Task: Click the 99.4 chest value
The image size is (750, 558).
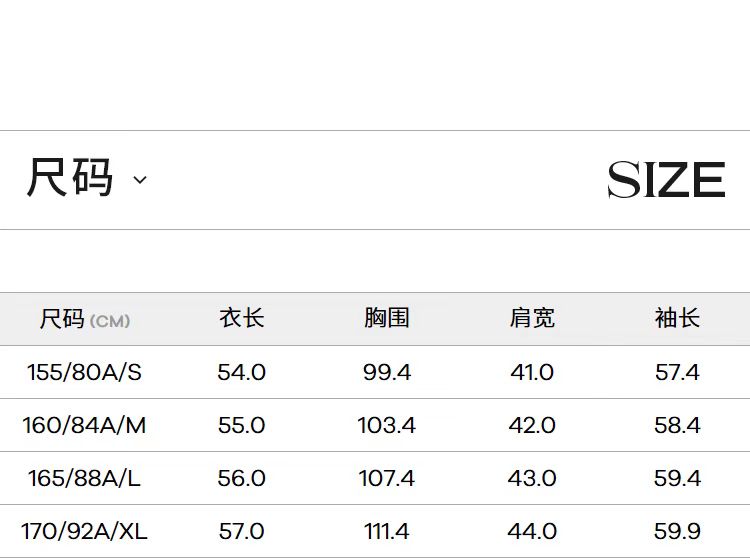Action: (387, 373)
